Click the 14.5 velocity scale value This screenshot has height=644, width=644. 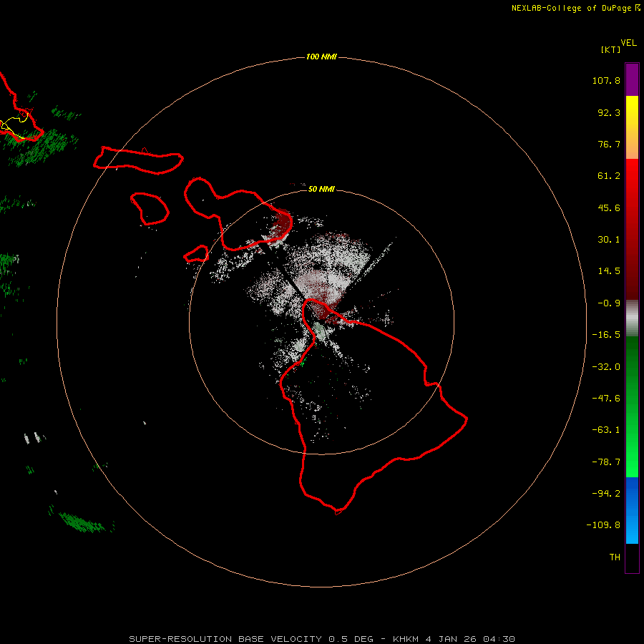pos(609,271)
